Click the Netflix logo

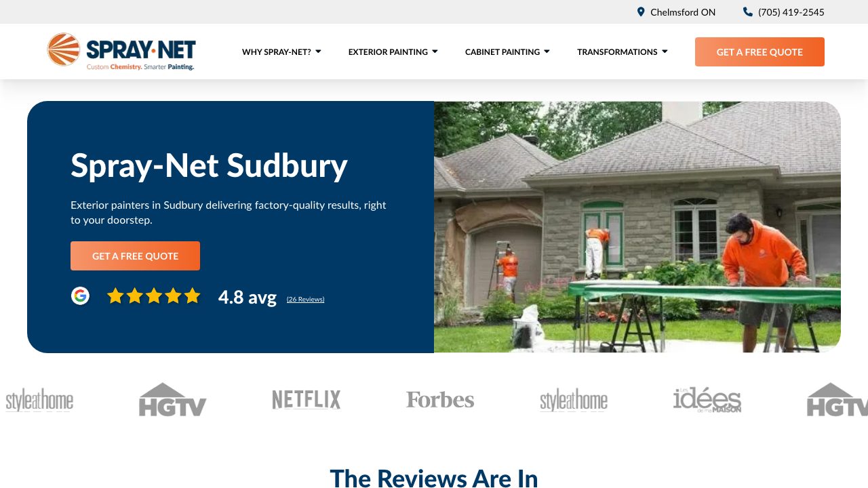point(307,400)
